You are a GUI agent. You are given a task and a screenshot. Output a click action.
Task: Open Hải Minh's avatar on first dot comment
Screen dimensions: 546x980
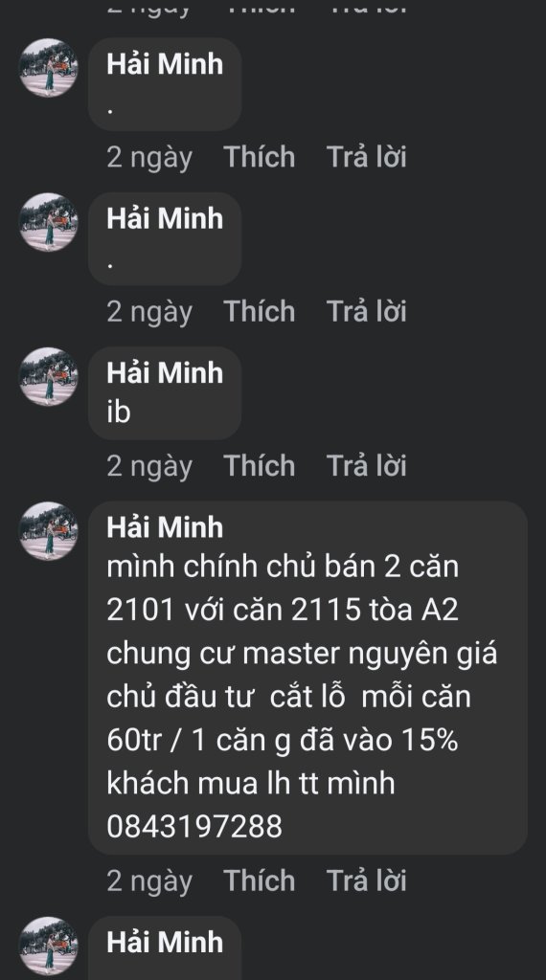point(48,68)
